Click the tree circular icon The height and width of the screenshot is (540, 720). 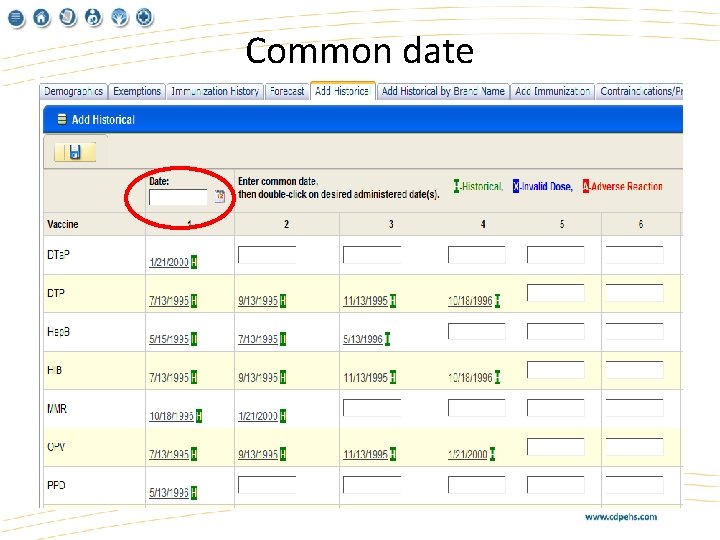pyautogui.click(x=119, y=17)
